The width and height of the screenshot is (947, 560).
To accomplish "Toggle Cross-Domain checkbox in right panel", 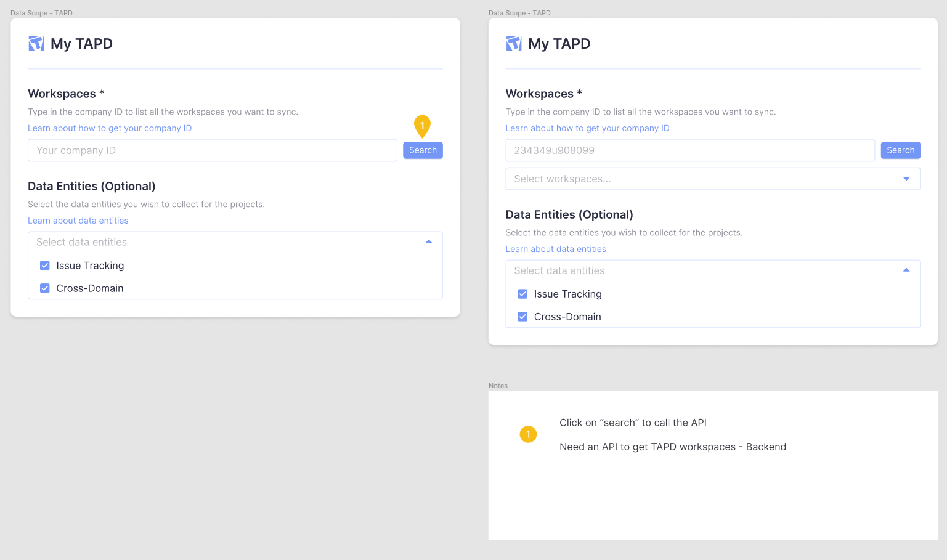I will pyautogui.click(x=522, y=317).
